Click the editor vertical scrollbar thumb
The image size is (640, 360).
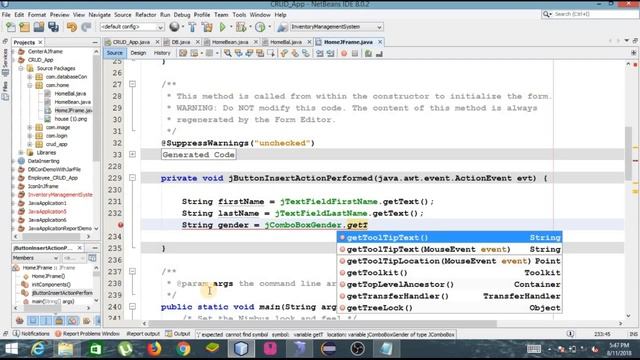click(x=628, y=153)
